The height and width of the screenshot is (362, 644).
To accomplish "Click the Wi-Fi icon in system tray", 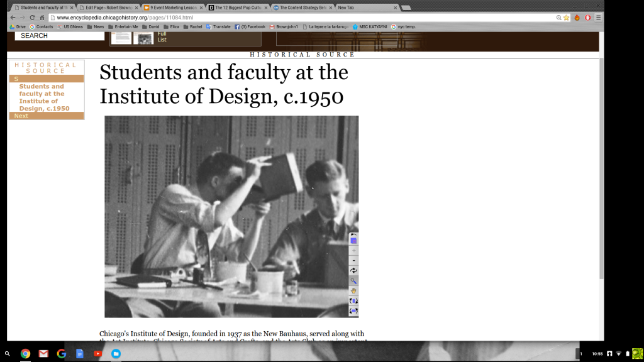I will 619,353.
